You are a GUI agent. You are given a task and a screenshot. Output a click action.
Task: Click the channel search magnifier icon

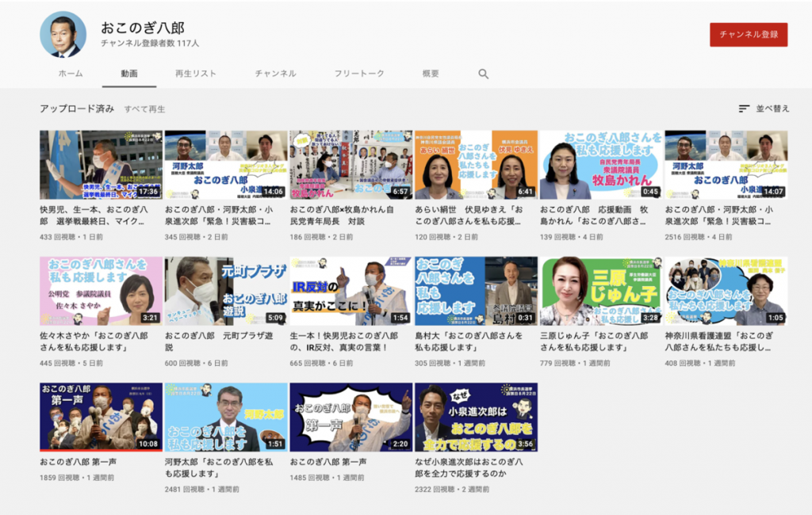pos(484,74)
